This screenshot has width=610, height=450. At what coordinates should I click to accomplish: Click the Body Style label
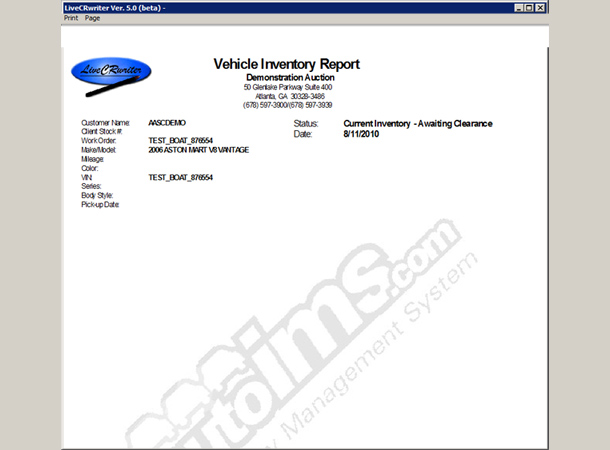tap(97, 195)
